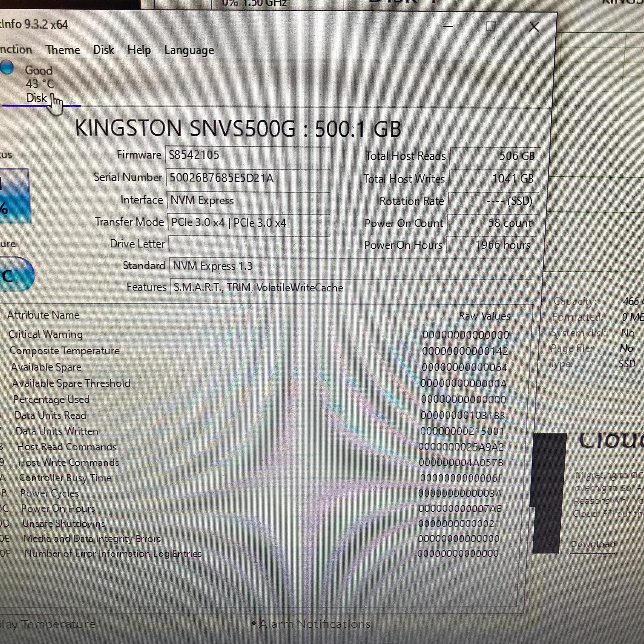
Task: Open the Help menu
Action: coord(139,51)
